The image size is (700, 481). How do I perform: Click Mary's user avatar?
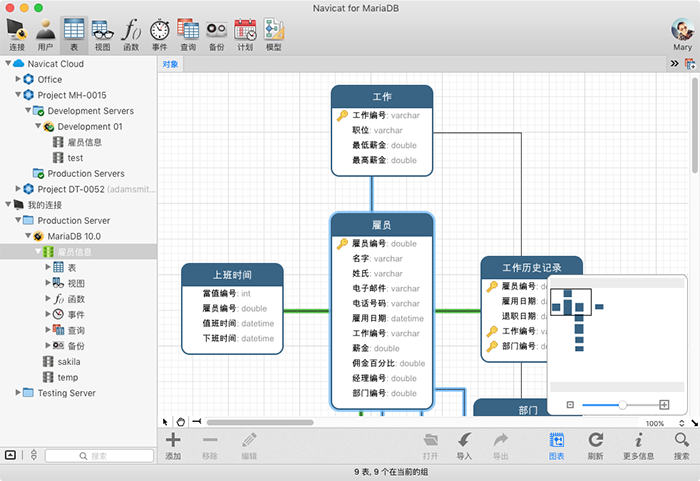(x=682, y=29)
